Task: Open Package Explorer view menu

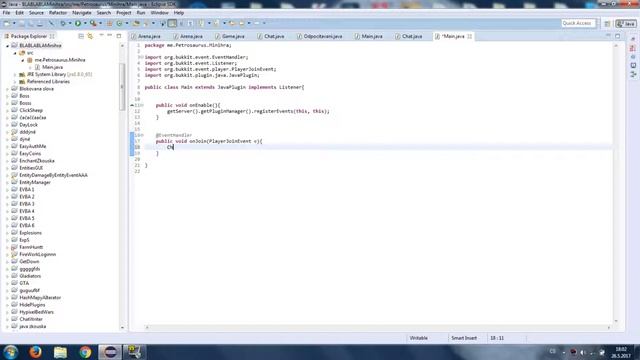Action: click(x=101, y=36)
